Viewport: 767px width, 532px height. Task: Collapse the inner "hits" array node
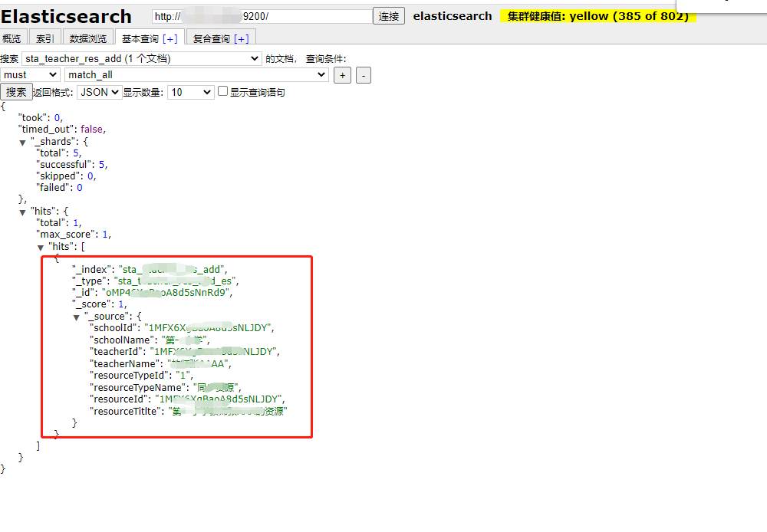coord(41,248)
